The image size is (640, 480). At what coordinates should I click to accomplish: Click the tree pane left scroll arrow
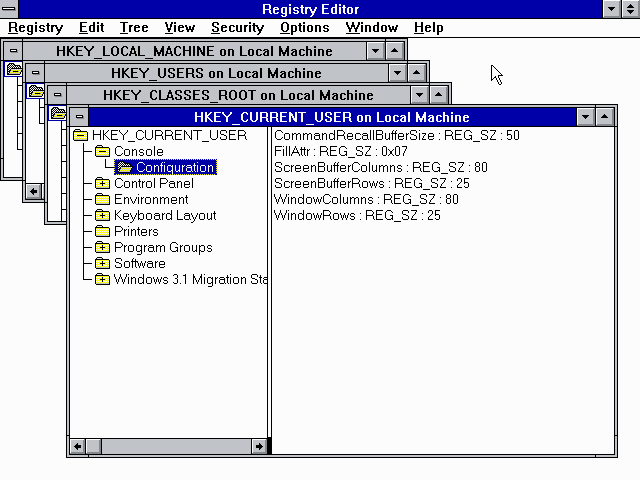click(x=77, y=446)
